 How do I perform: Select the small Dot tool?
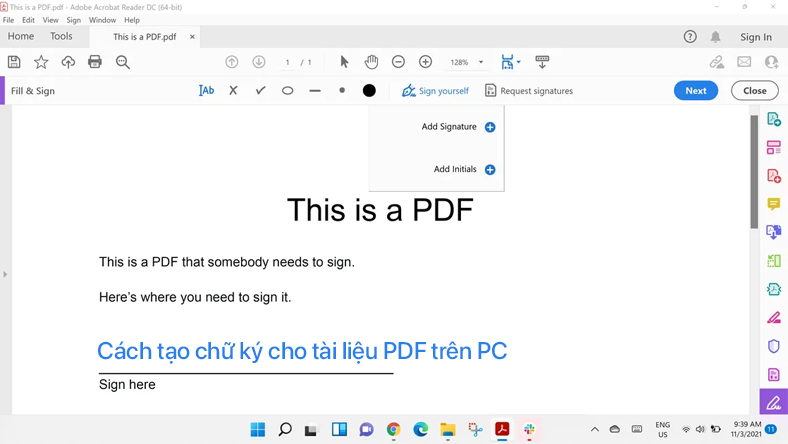[x=342, y=91]
